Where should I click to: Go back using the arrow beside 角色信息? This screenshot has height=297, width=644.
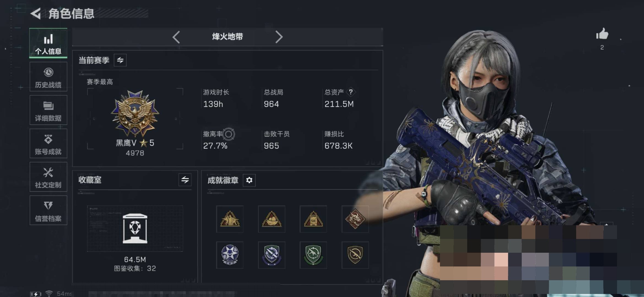pos(36,13)
